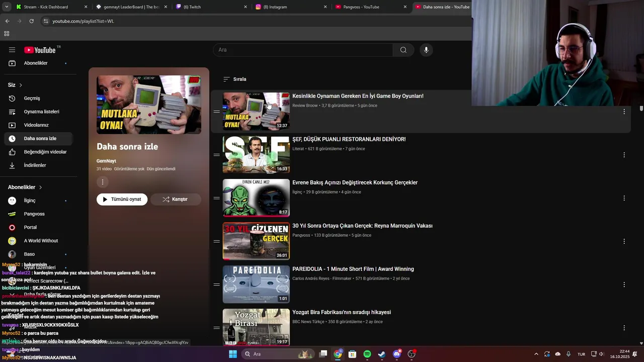Open options menu for Reyna Marroquín video
Screen dimensions: 644x362
[x=624, y=241]
